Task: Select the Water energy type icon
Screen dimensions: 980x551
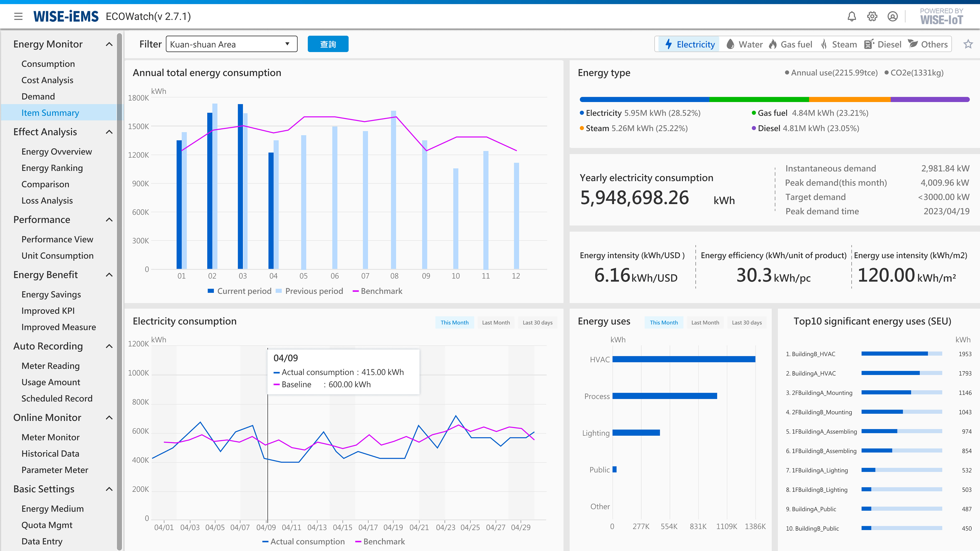Action: click(730, 44)
